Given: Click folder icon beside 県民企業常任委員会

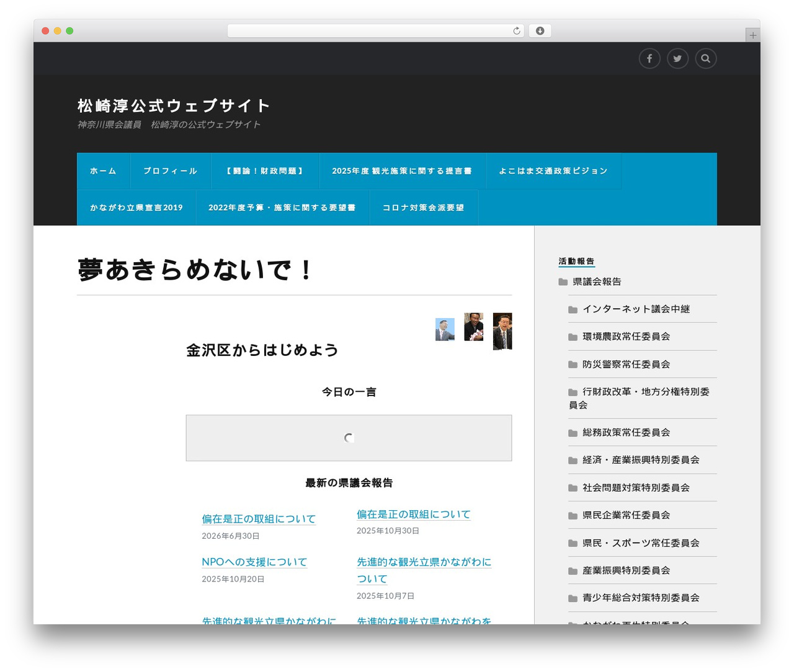Looking at the screenshot, I should 573,515.
